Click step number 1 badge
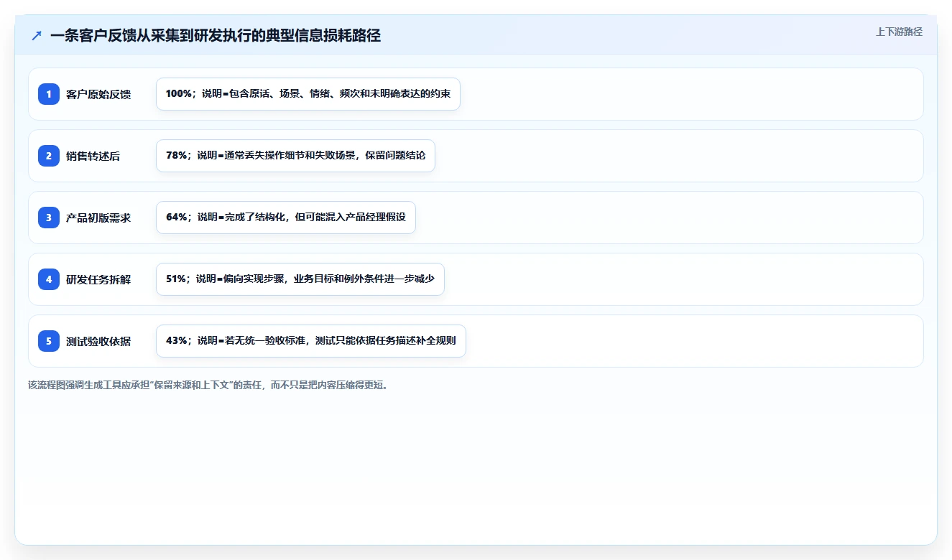952x560 pixels. [x=49, y=94]
